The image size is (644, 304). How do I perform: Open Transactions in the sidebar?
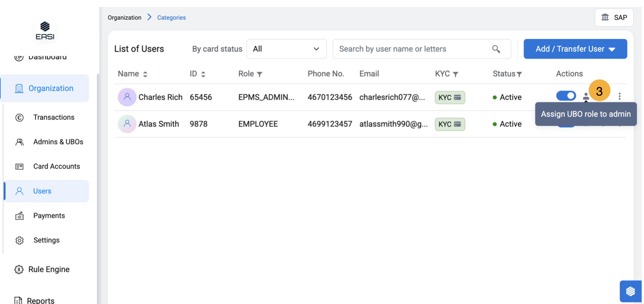pyautogui.click(x=54, y=117)
